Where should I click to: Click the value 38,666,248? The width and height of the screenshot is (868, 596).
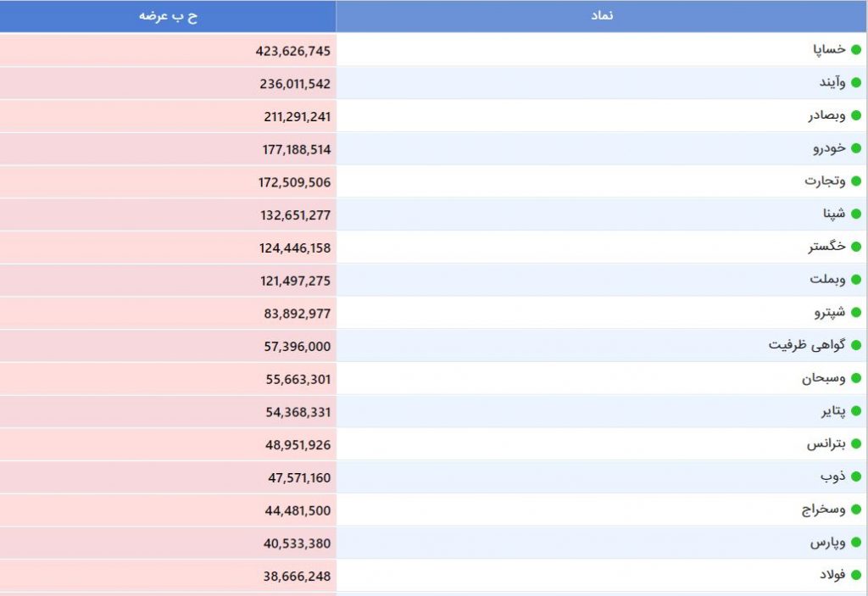298,577
